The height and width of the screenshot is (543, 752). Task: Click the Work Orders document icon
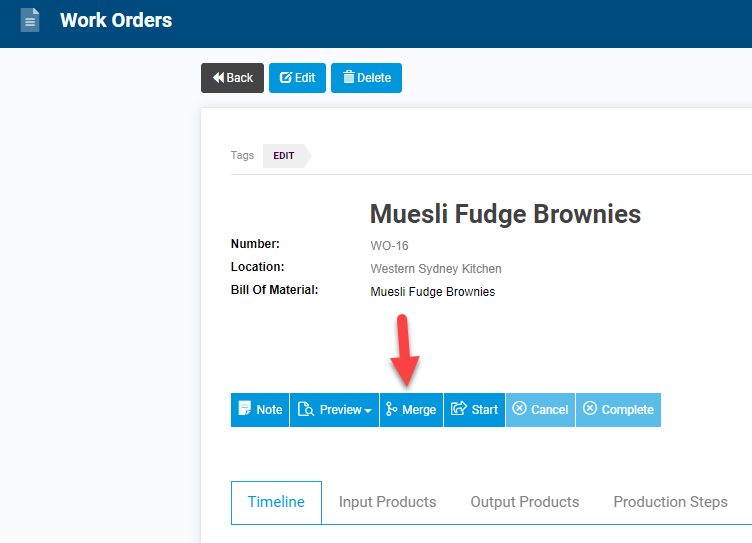[30, 20]
